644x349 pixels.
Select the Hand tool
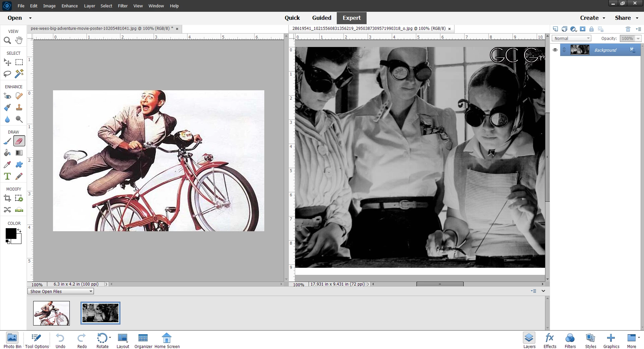tap(19, 40)
